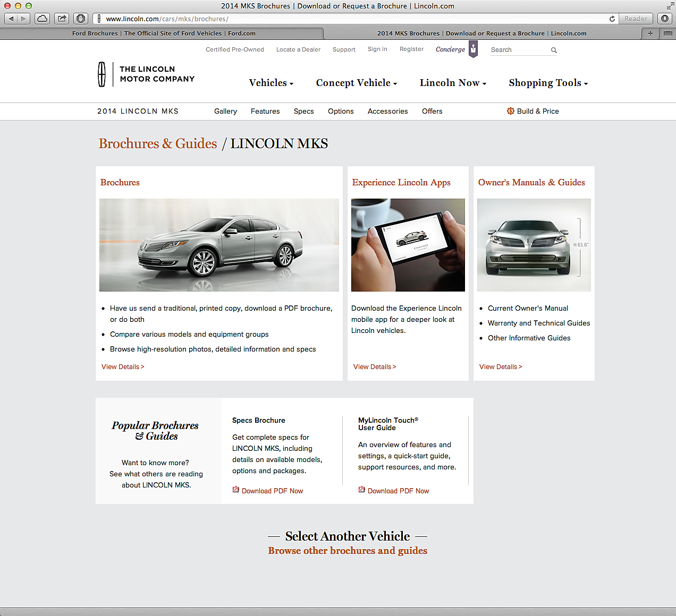Open the iCloud tabs button

click(x=43, y=19)
